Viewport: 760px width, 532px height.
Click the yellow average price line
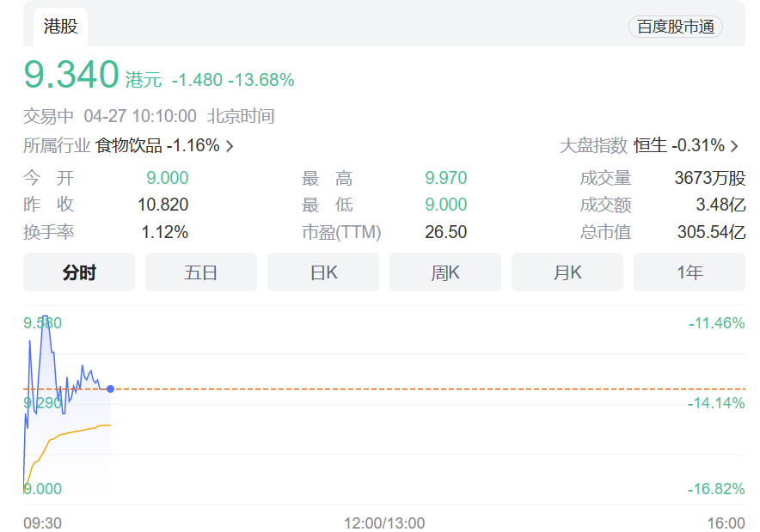click(86, 428)
